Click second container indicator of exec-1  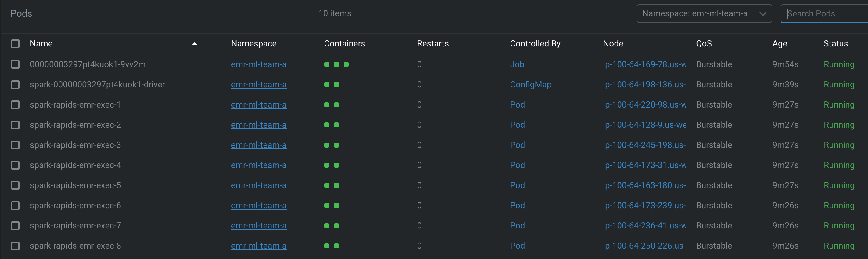pos(336,105)
